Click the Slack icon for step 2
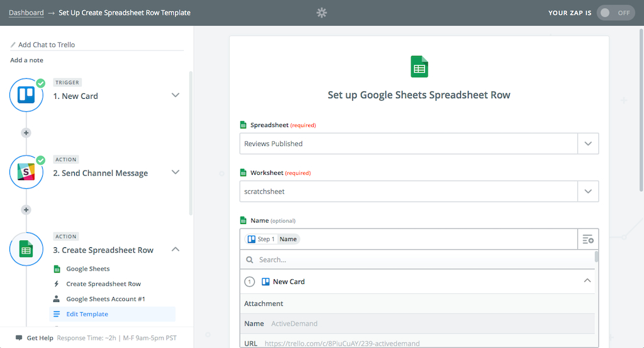The image size is (644, 348). (x=26, y=173)
